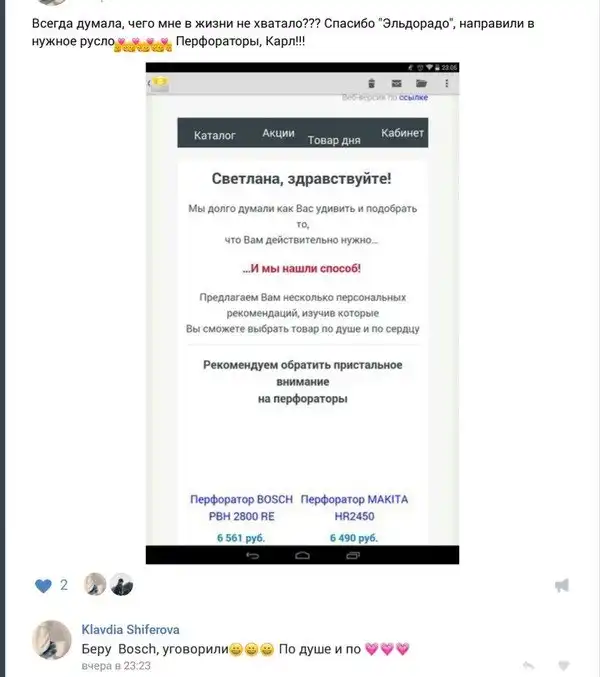
Task: Open the Акции tab
Action: tap(278, 133)
